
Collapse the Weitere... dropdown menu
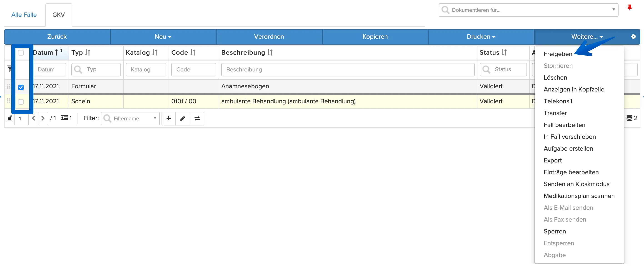(x=587, y=37)
